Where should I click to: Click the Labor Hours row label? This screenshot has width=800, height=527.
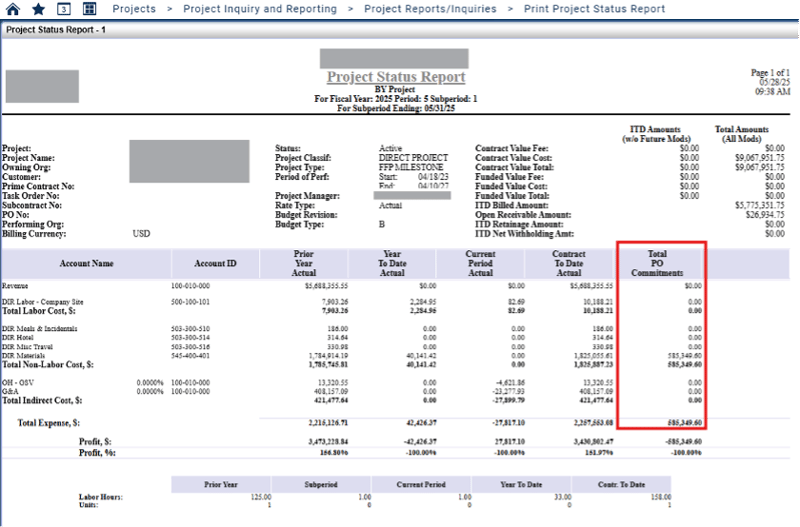tap(102, 496)
